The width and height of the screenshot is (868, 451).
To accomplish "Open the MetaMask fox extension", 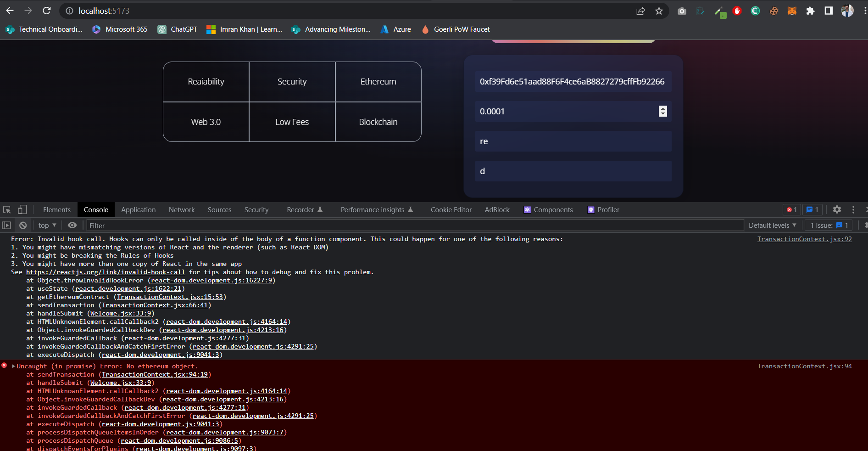I will (792, 11).
